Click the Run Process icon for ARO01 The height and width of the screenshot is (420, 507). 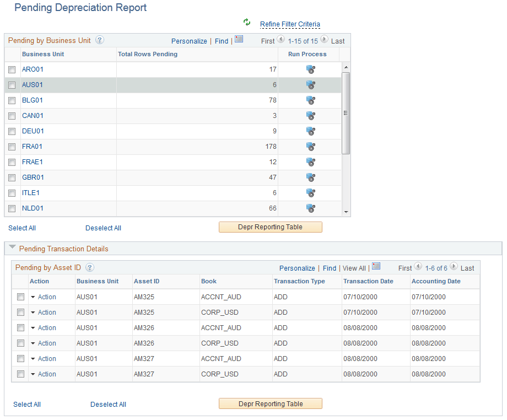pyautogui.click(x=310, y=69)
